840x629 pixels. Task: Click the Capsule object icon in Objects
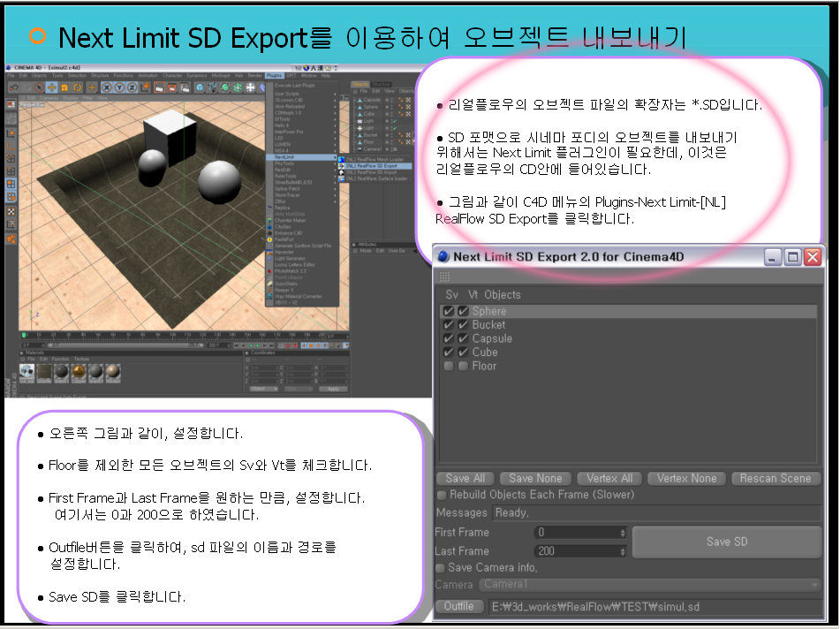pos(360,100)
